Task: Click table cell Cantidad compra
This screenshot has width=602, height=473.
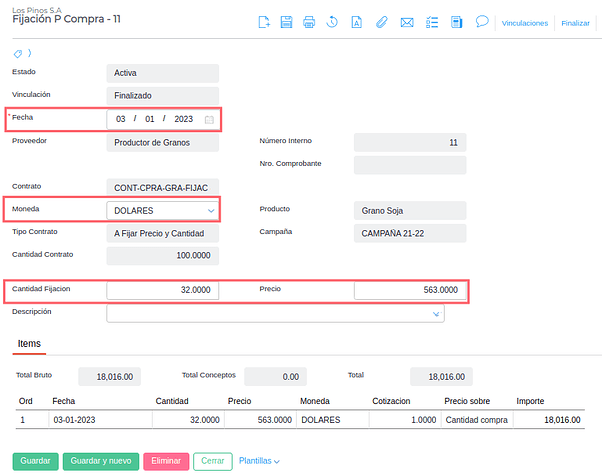Action: pos(476,420)
